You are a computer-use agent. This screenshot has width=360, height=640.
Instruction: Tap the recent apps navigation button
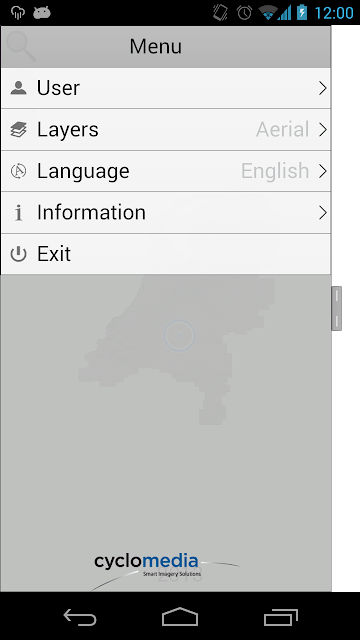point(280,617)
